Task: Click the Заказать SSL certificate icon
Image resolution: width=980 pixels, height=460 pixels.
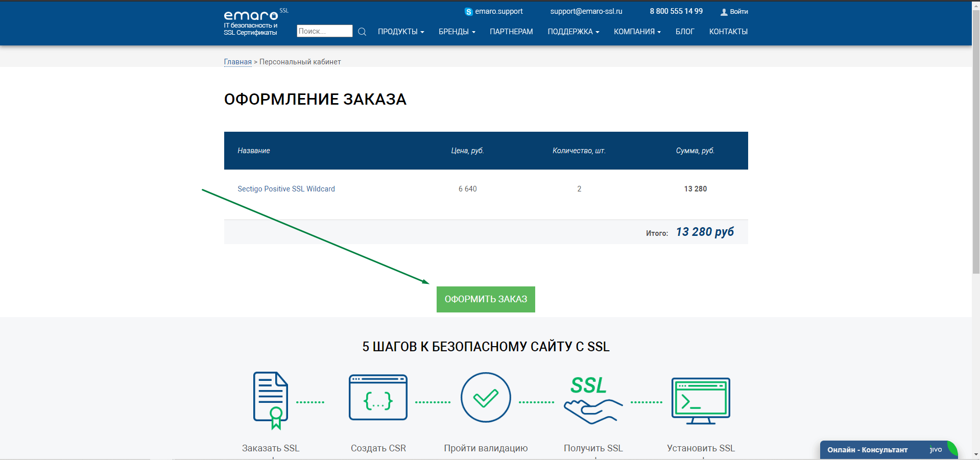Action: coord(271,401)
